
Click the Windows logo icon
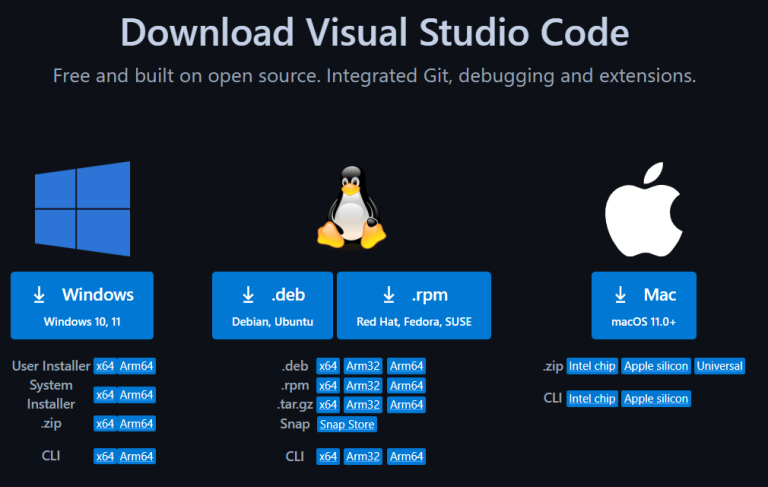(x=82, y=209)
